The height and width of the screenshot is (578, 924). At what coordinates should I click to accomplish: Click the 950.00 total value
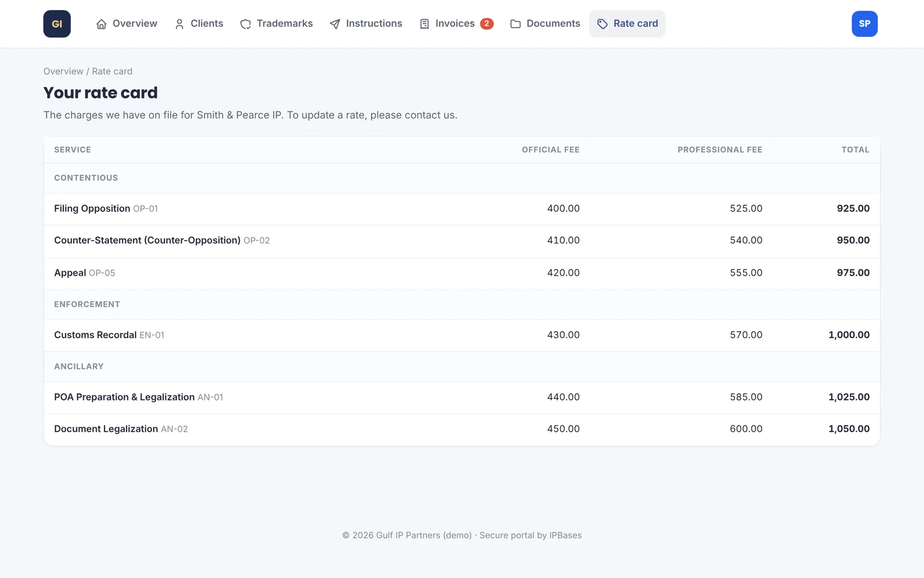853,240
